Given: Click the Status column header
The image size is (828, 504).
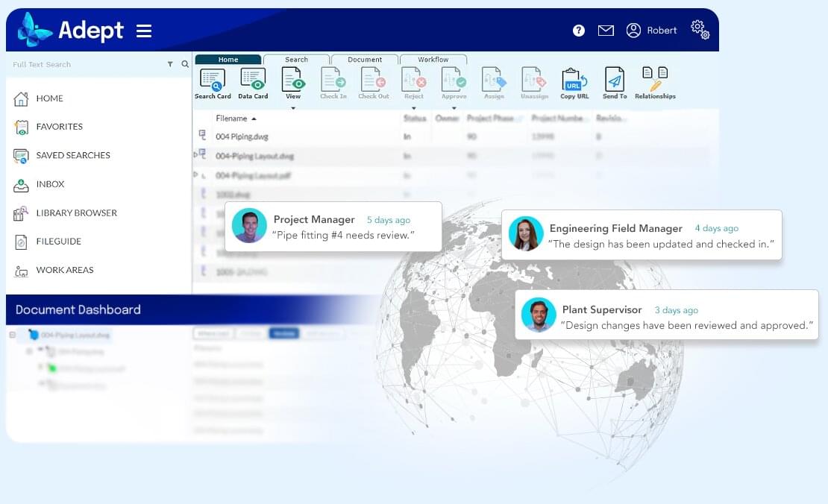Looking at the screenshot, I should coord(415,119).
